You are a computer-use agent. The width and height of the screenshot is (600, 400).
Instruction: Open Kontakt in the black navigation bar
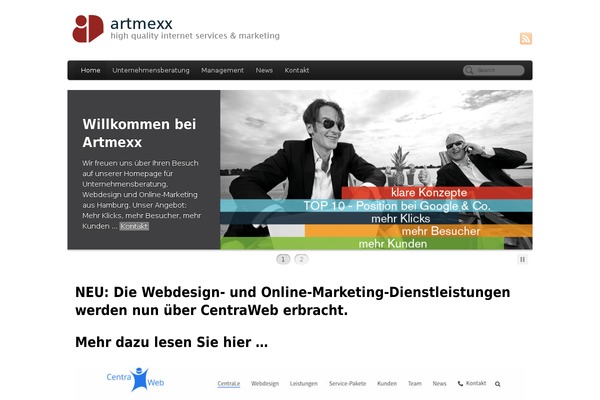coord(297,70)
